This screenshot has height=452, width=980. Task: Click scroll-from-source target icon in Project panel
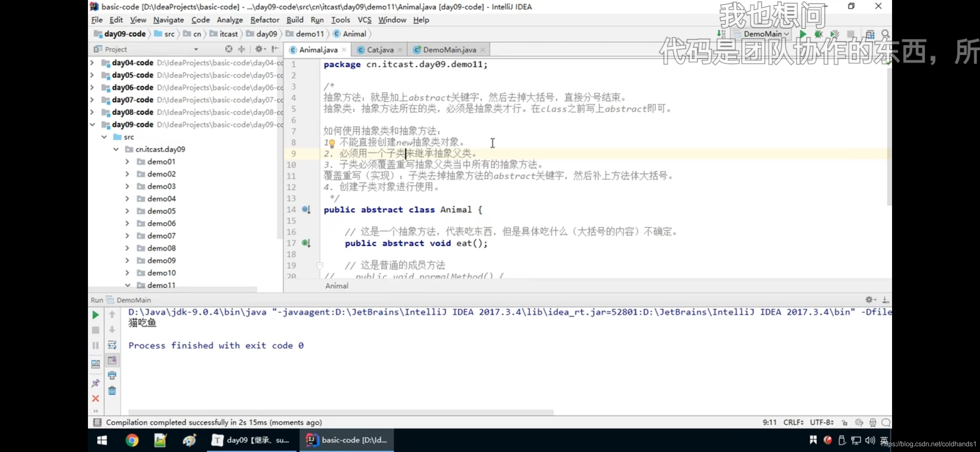229,49
